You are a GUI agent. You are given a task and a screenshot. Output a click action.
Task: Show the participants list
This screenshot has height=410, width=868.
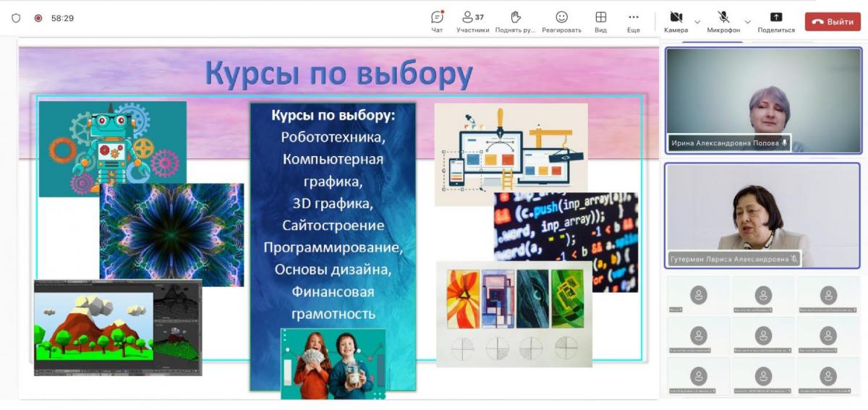point(472,21)
